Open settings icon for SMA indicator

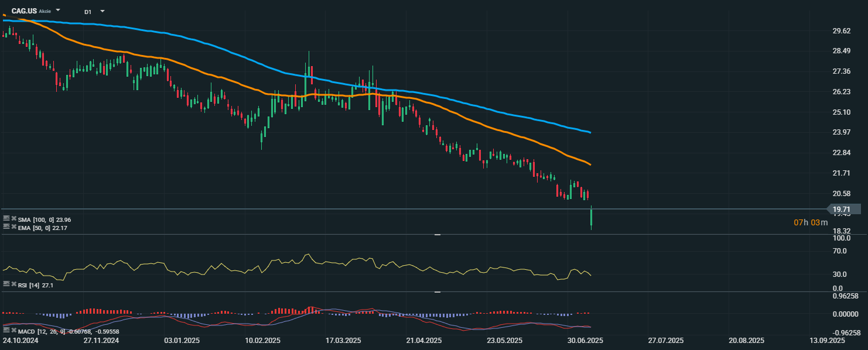point(6,218)
